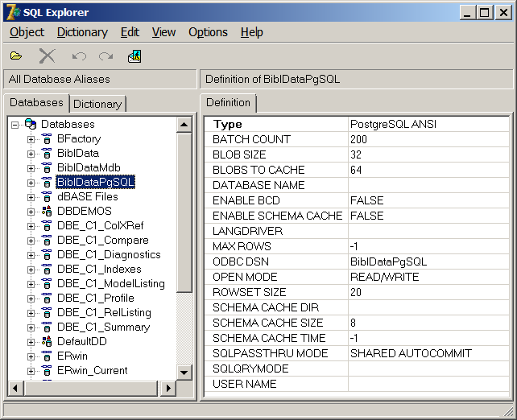Screen dimensions: 517x420
Task: Click the DBE_C1_ColXRef database icon
Action: [x=47, y=225]
